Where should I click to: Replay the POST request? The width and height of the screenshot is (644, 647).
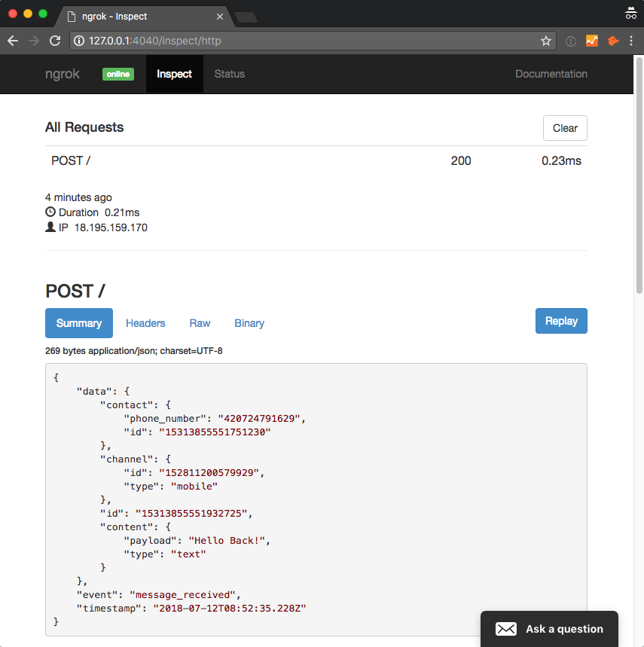[x=561, y=321]
